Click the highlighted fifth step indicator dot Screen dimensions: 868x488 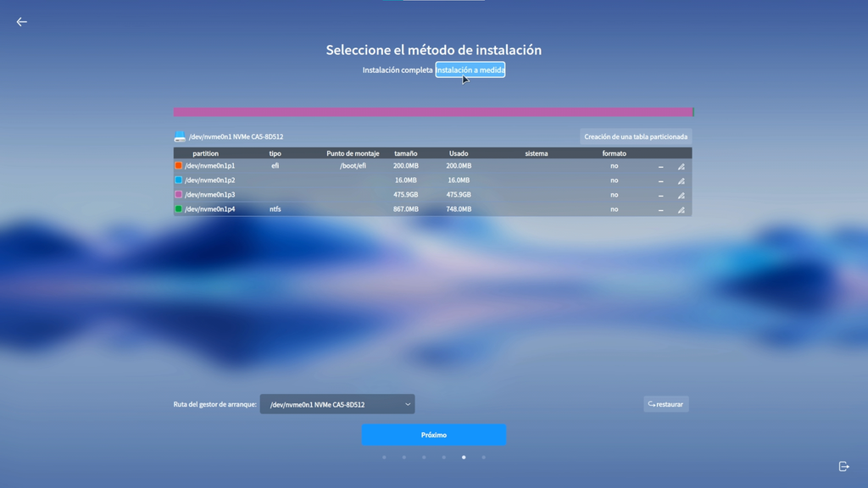pyautogui.click(x=464, y=457)
